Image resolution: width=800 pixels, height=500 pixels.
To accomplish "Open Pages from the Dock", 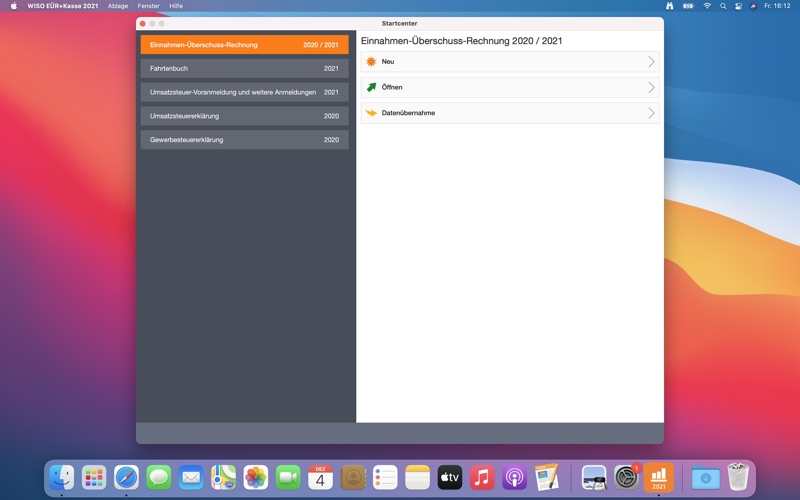I will [547, 478].
